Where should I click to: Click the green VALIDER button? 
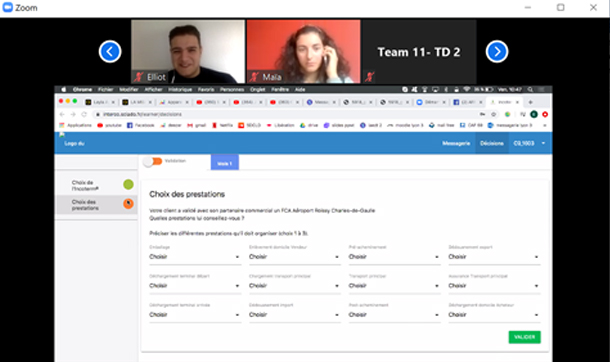tap(524, 337)
